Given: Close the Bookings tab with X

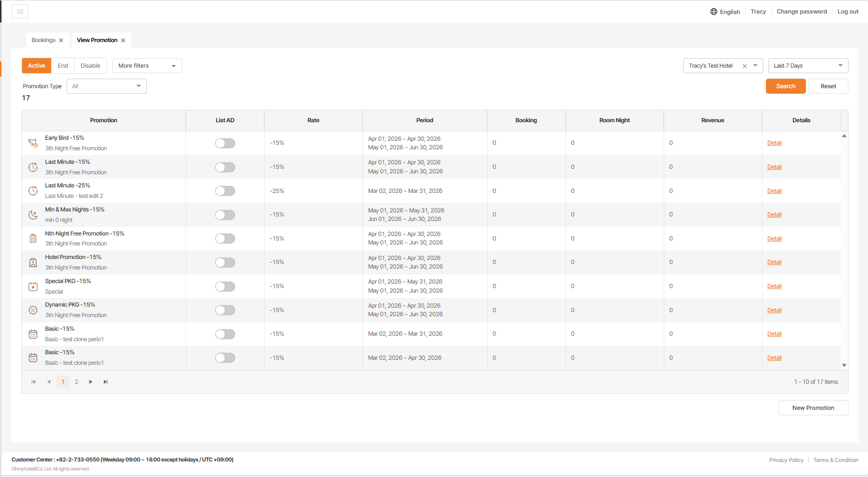Looking at the screenshot, I should coord(61,41).
